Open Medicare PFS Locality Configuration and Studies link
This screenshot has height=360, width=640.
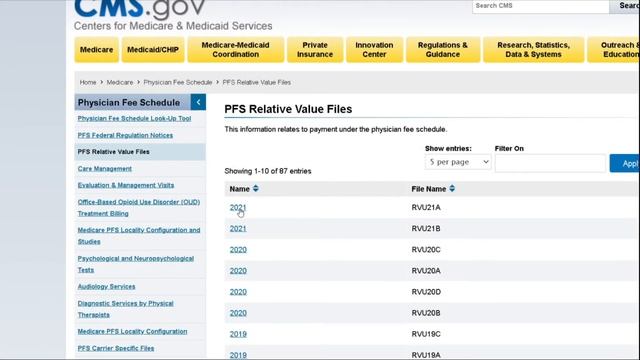[x=139, y=236]
